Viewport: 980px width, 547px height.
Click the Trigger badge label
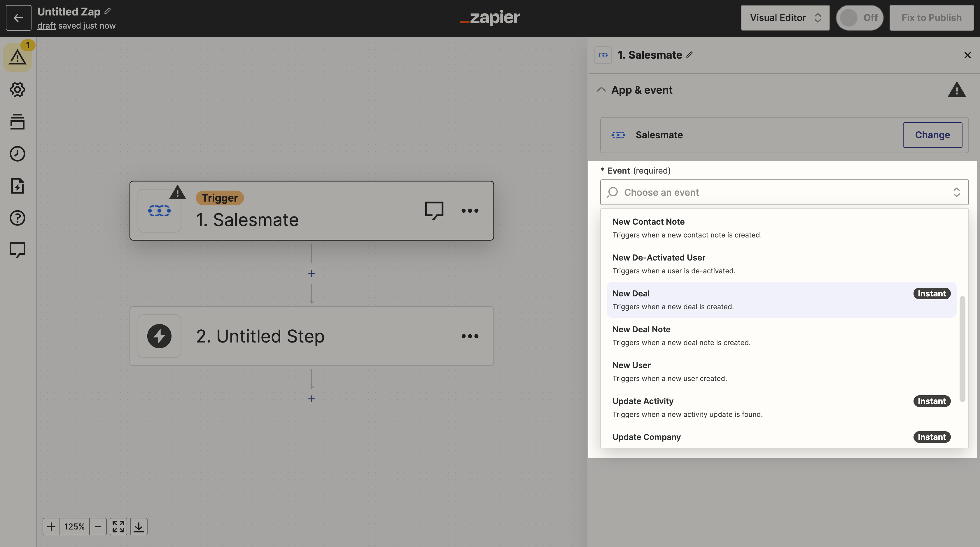pyautogui.click(x=220, y=198)
